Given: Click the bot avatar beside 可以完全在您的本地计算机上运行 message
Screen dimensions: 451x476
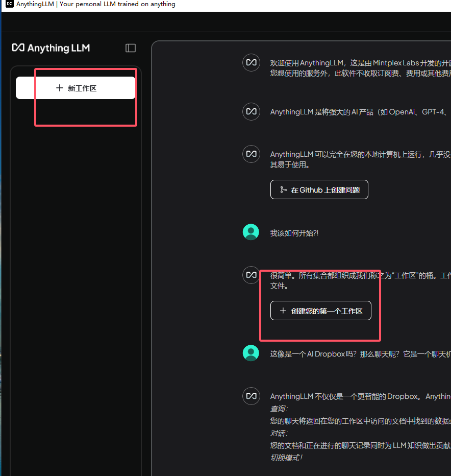Looking at the screenshot, I should [x=251, y=154].
